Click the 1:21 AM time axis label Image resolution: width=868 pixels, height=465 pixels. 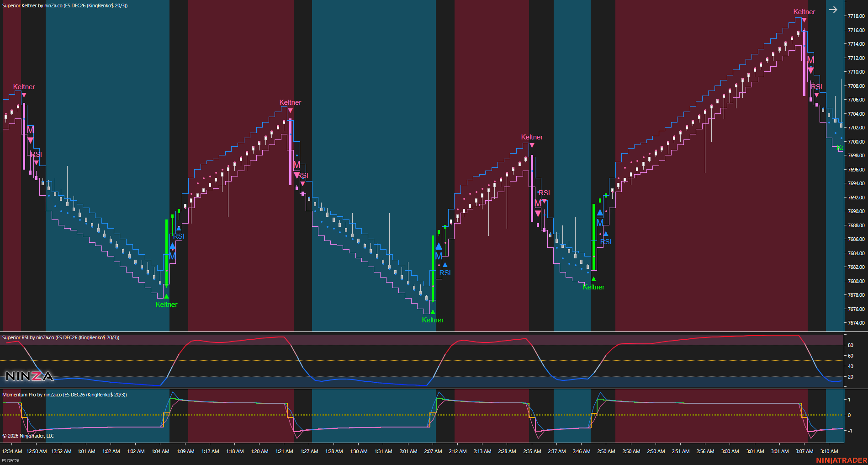click(x=284, y=451)
